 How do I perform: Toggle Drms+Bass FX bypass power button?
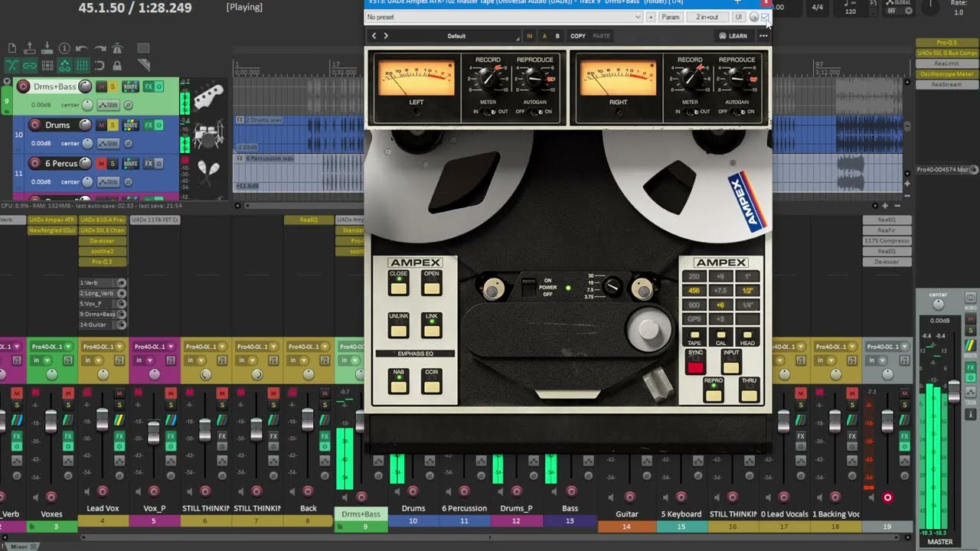[x=158, y=86]
